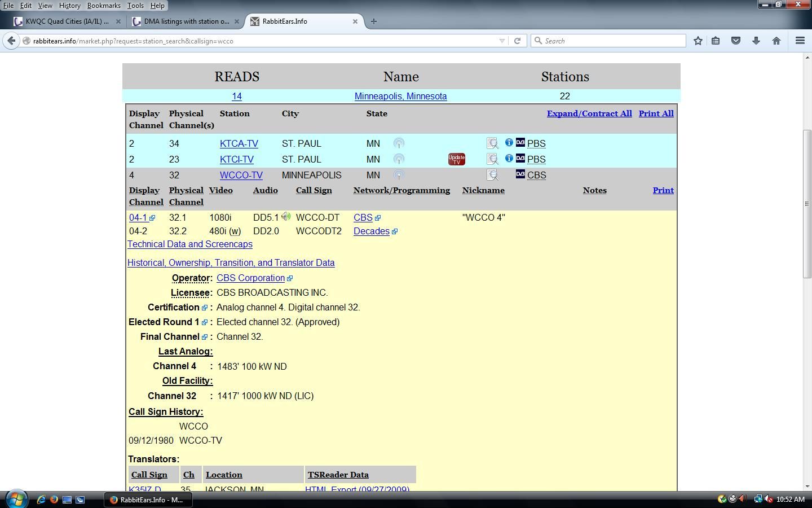Open the HTML Export TSReader link
This screenshot has height=508, width=812.
(357, 489)
